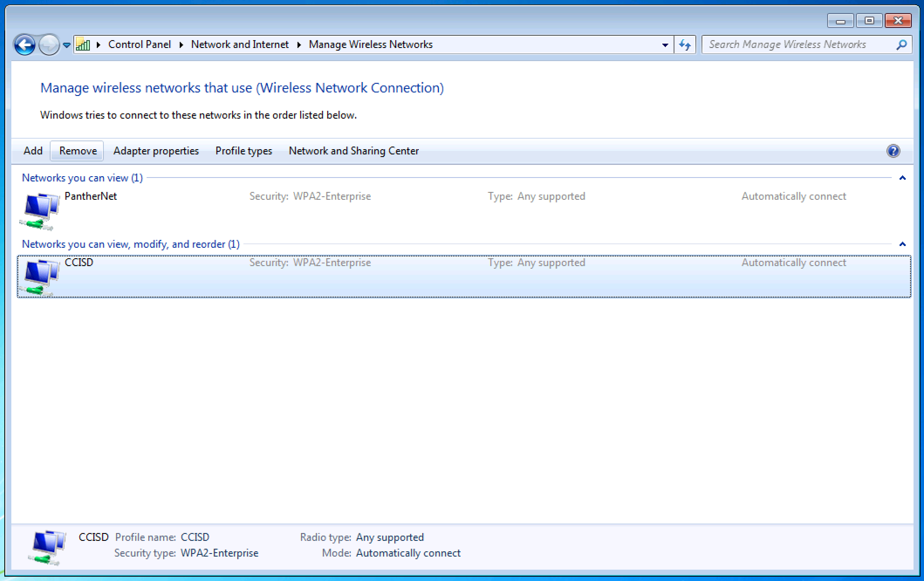Click the CCISD network icon in list

39,277
